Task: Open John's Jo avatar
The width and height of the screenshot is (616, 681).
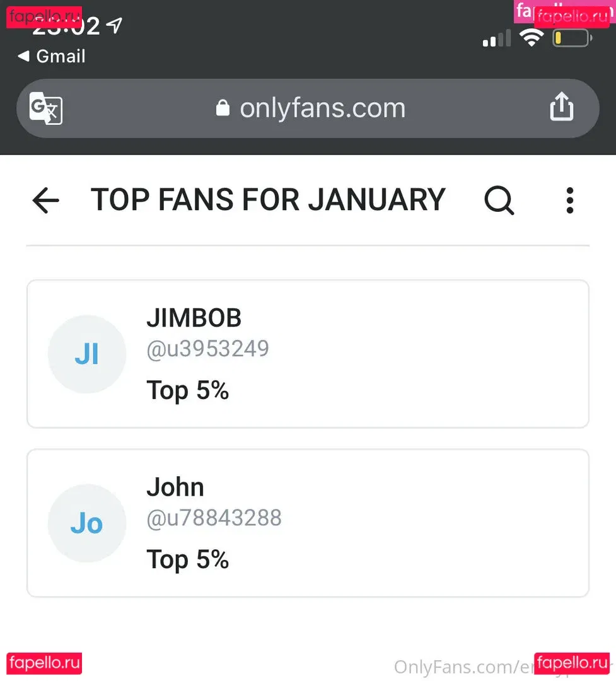Action: (x=87, y=523)
